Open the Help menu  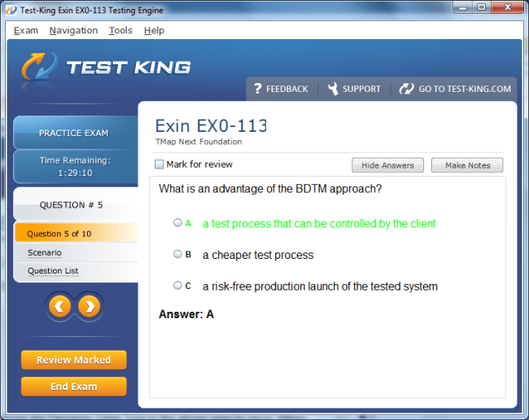(x=154, y=30)
